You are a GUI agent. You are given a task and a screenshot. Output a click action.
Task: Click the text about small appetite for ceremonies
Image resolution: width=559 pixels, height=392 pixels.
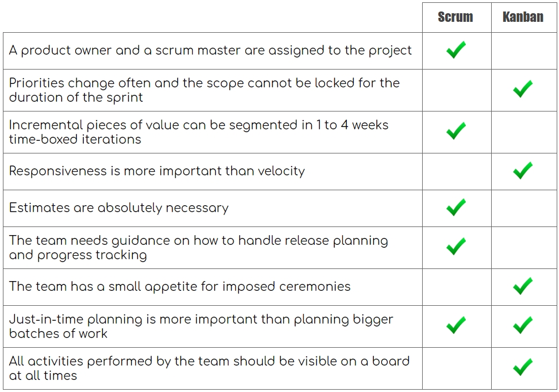[x=179, y=286]
